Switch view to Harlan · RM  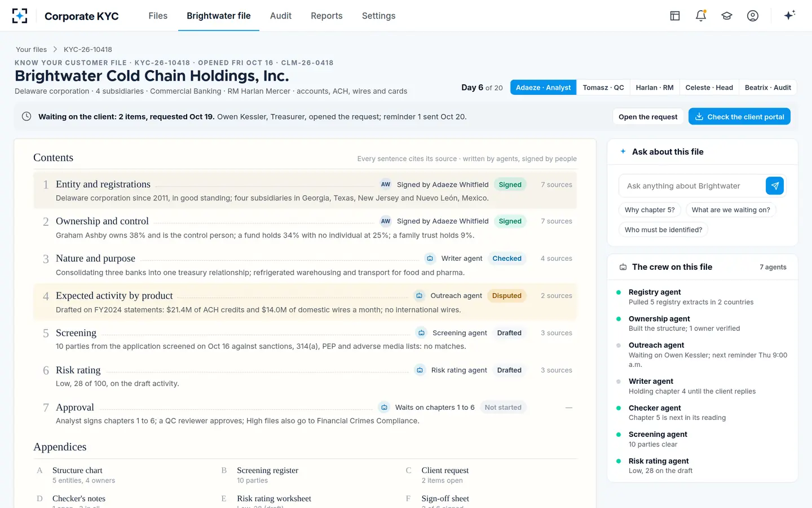pos(655,87)
